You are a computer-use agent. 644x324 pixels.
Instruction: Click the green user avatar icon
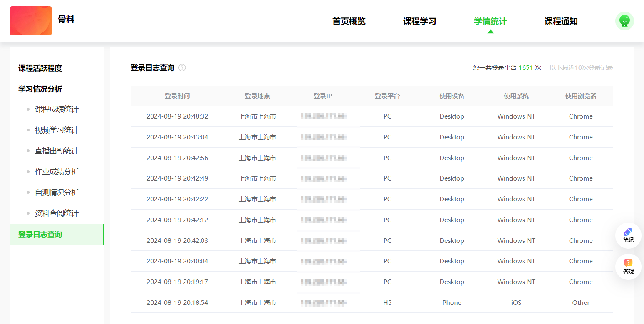(x=624, y=21)
